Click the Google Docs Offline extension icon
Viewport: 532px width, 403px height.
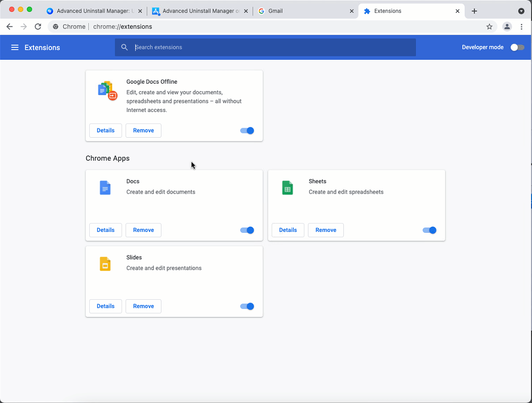pos(107,90)
